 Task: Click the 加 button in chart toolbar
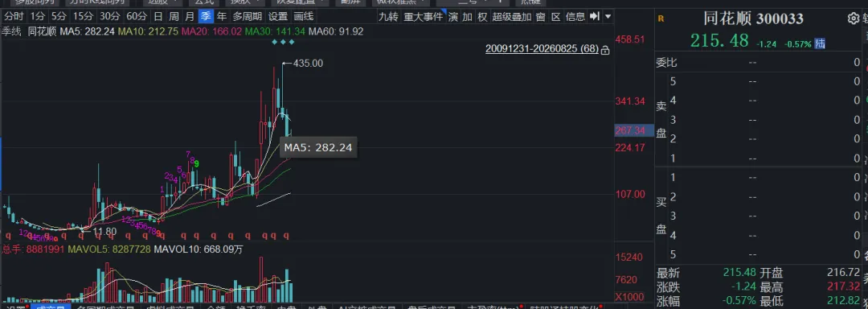(x=468, y=16)
